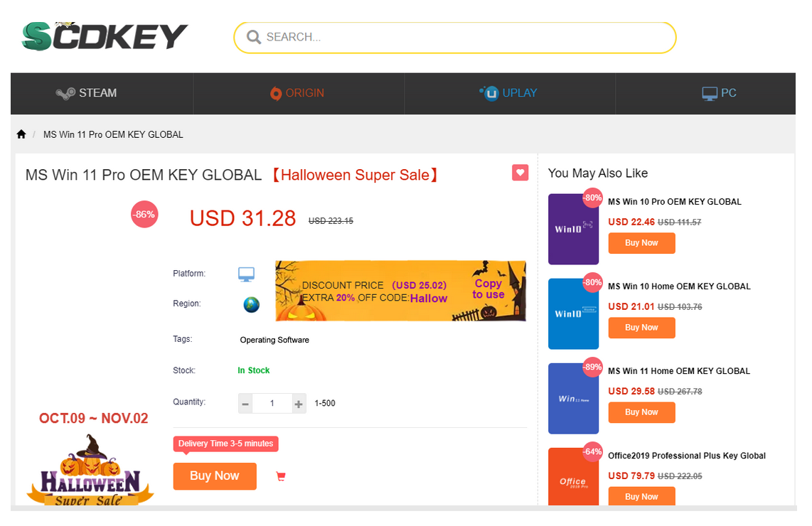Open the Win10 Home product thumbnail
Image resolution: width=812 pixels, height=526 pixels.
click(x=573, y=314)
